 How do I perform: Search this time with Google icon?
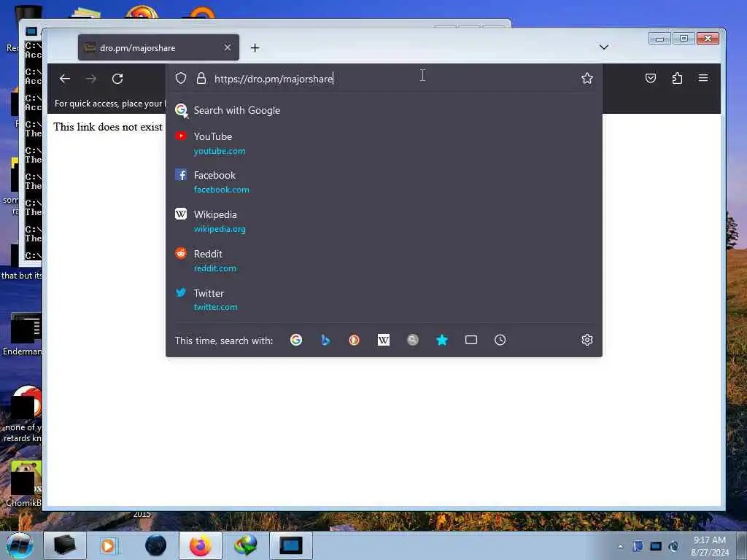tap(296, 340)
